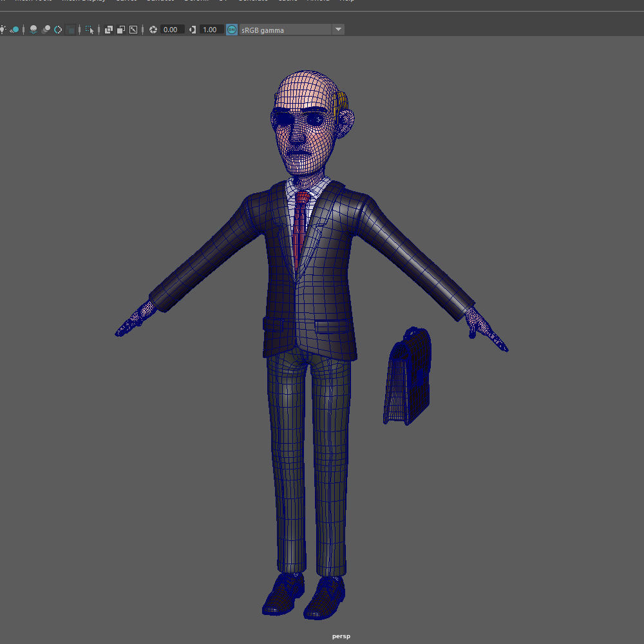
Task: Click the gamma value field 1.00
Action: click(211, 30)
